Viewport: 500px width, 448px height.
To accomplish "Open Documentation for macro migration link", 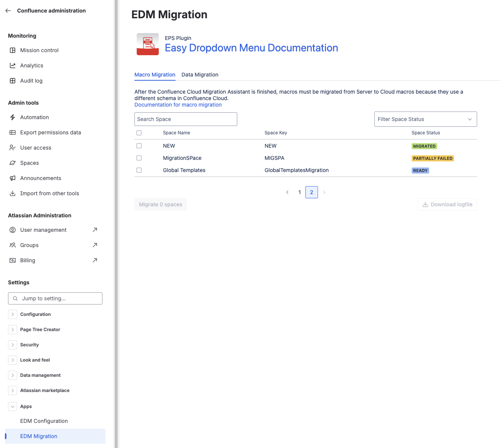I will pyautogui.click(x=178, y=105).
